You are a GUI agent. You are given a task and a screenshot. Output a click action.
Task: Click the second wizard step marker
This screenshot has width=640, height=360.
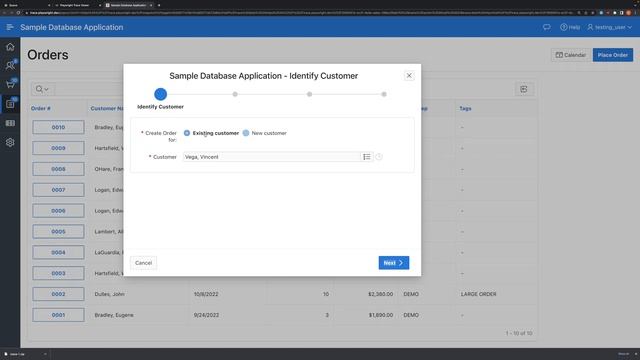coord(235,94)
